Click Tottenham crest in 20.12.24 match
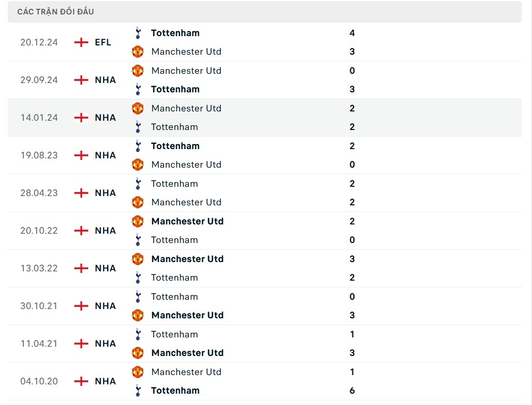Image resolution: width=532 pixels, height=405 pixels. click(x=138, y=33)
